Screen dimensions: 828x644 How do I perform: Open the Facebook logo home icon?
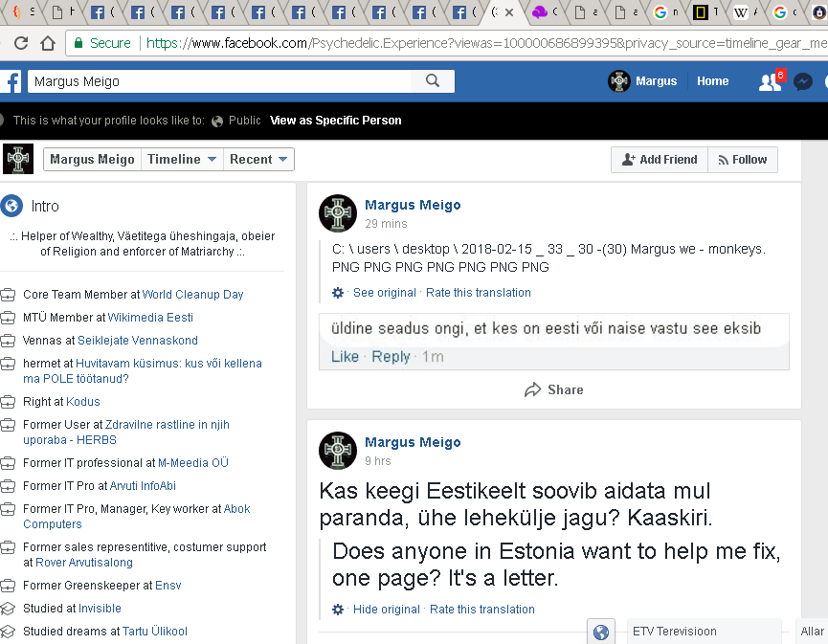point(11,82)
